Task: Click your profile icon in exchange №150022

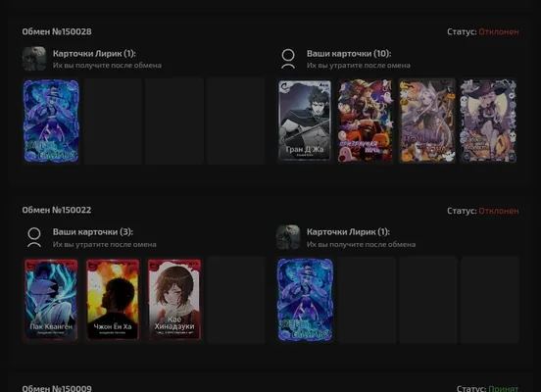Action: (34, 237)
